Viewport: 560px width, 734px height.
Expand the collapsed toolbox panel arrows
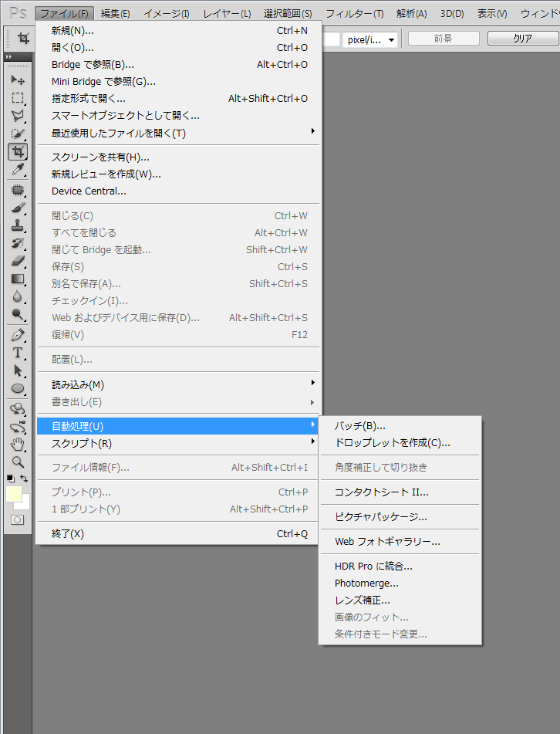(8, 56)
